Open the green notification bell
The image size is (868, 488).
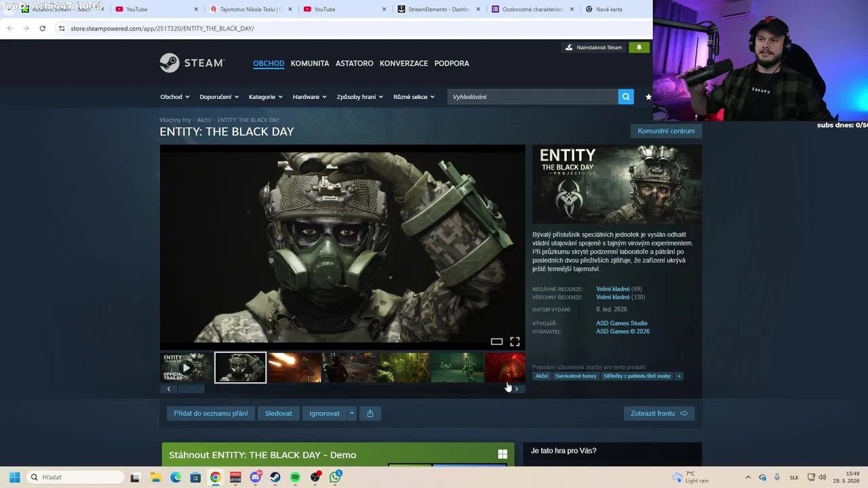tap(639, 47)
